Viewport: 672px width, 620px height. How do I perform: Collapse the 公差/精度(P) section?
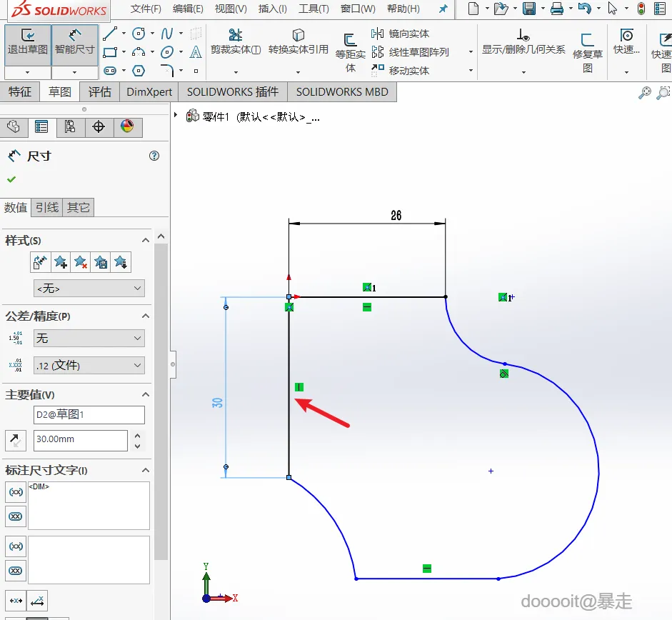[x=146, y=316]
